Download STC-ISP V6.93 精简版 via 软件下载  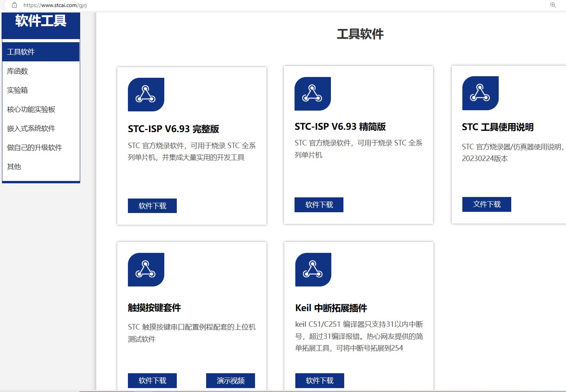(x=319, y=205)
